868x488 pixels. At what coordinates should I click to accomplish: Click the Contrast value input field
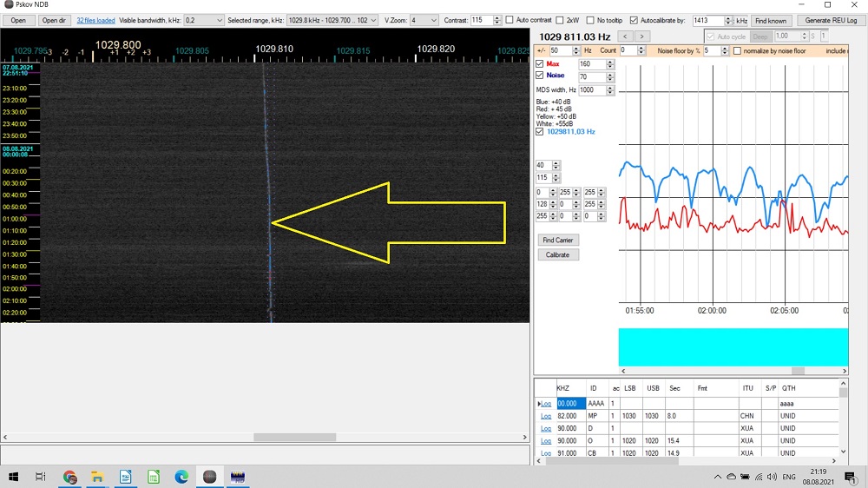[x=481, y=20]
